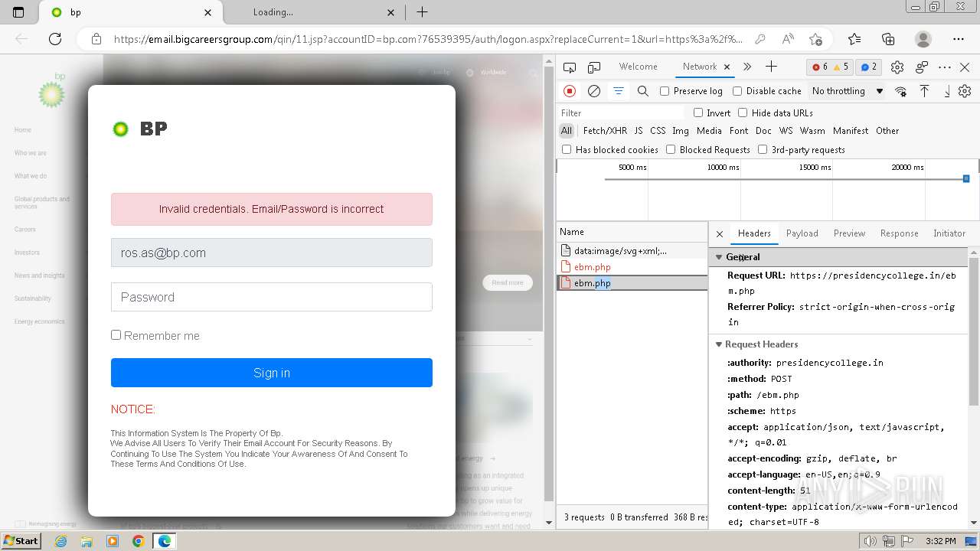Check the Blocked Requests option
The image size is (980, 551).
[x=671, y=149]
